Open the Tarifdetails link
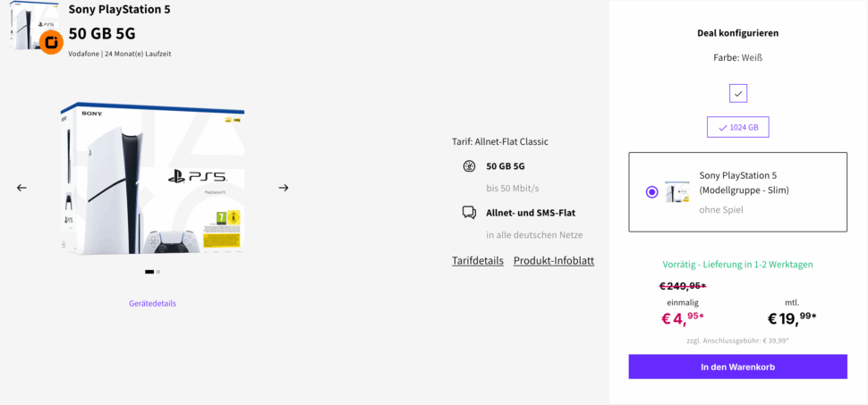This screenshot has height=405, width=868. pyautogui.click(x=478, y=261)
